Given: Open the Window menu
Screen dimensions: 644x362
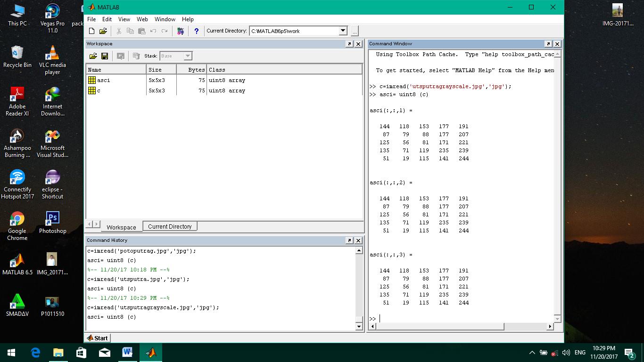Looking at the screenshot, I should pos(165,19).
